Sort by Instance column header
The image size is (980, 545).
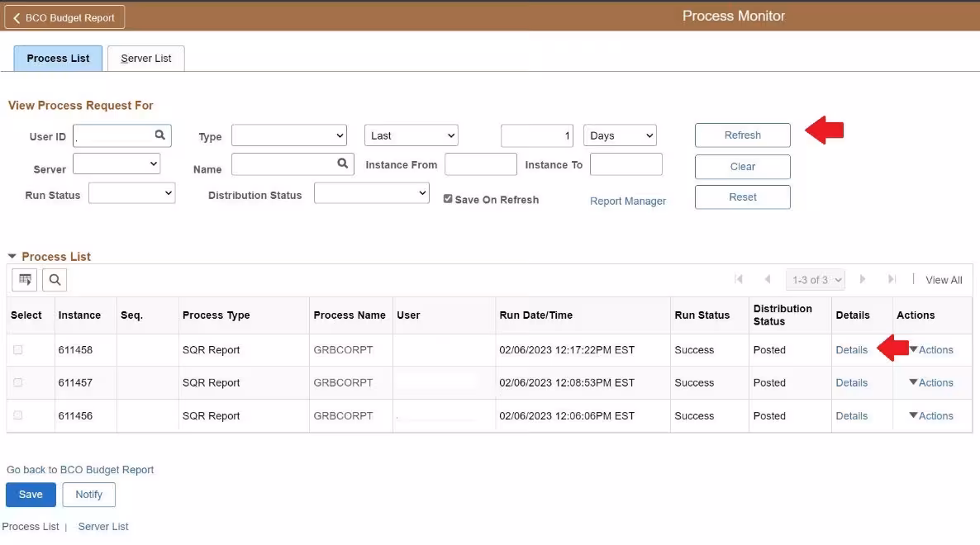[79, 315]
